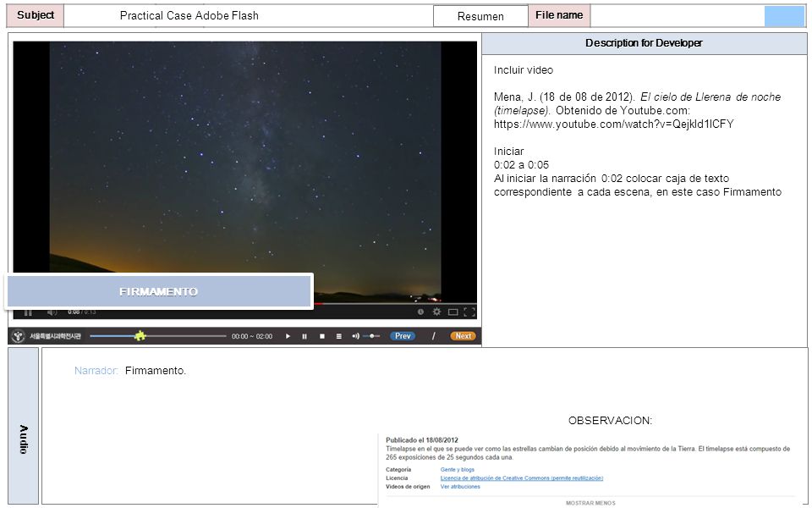Click the Prev button
Screen dimensions: 812x508
point(403,336)
